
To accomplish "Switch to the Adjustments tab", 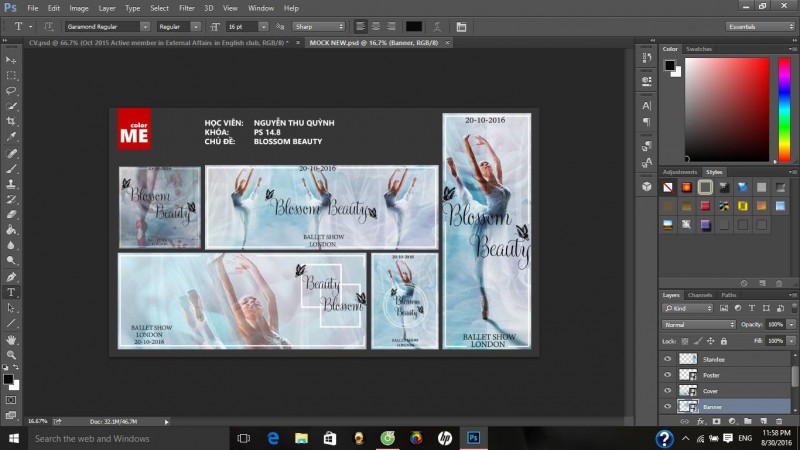I will pyautogui.click(x=680, y=172).
